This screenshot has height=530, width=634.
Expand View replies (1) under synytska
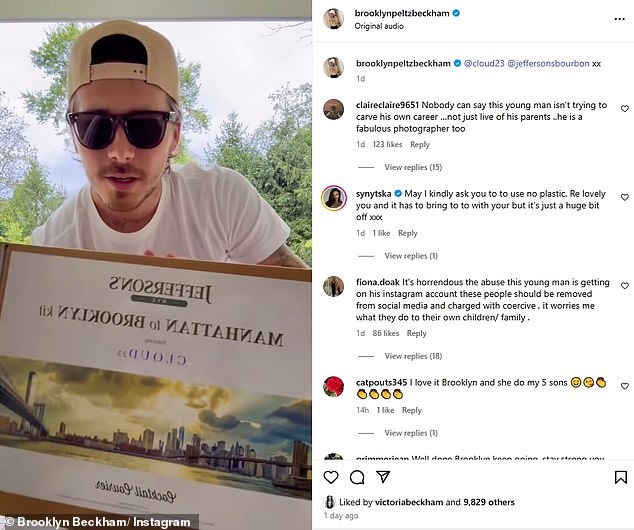coord(411,255)
